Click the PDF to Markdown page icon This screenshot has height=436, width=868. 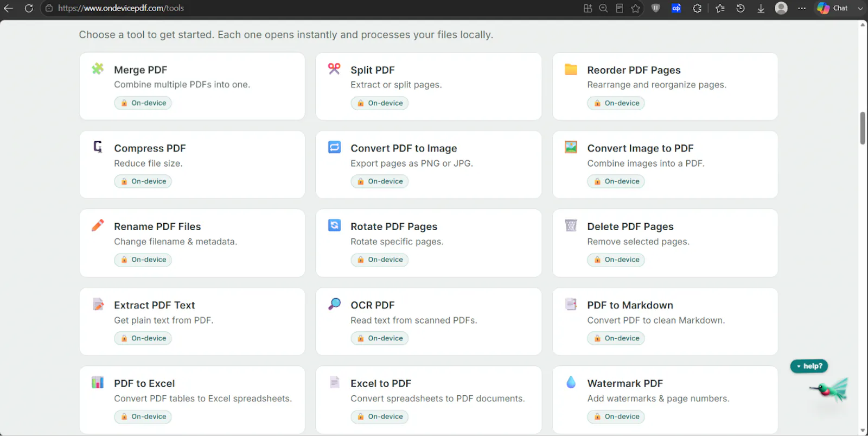pos(571,304)
